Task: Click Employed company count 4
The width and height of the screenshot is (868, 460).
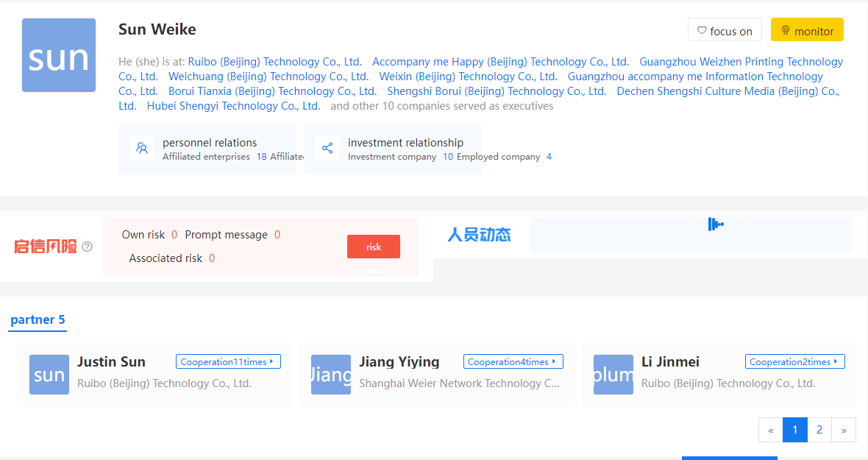Action: click(x=549, y=157)
